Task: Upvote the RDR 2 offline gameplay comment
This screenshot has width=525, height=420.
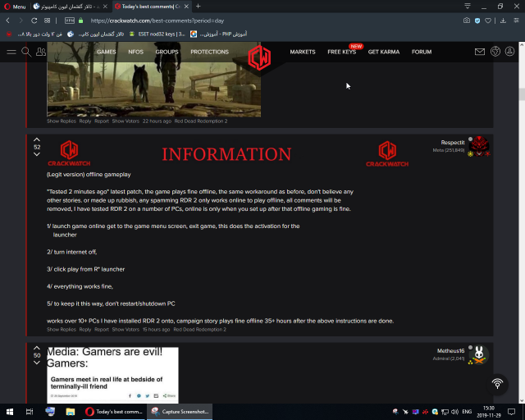Action: click(x=37, y=139)
